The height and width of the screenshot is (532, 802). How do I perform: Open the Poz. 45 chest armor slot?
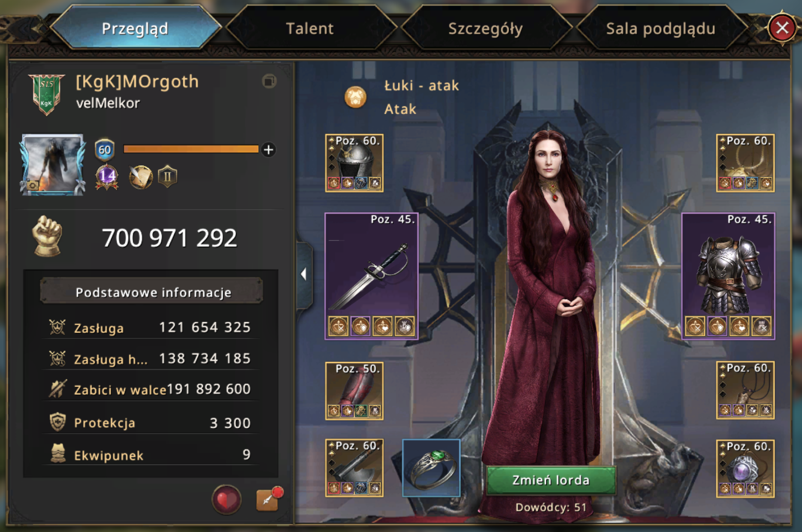(x=728, y=276)
